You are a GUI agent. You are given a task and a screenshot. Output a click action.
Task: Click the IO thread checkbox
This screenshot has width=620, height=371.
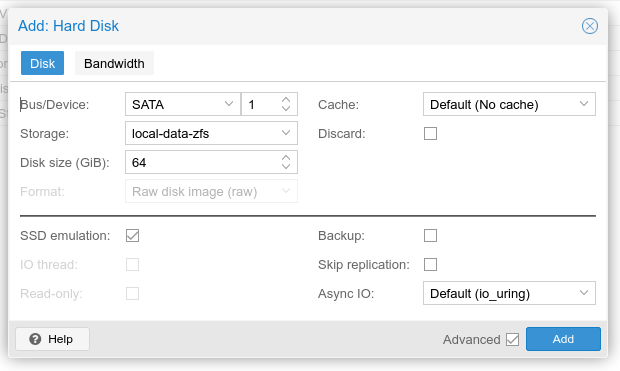132,264
